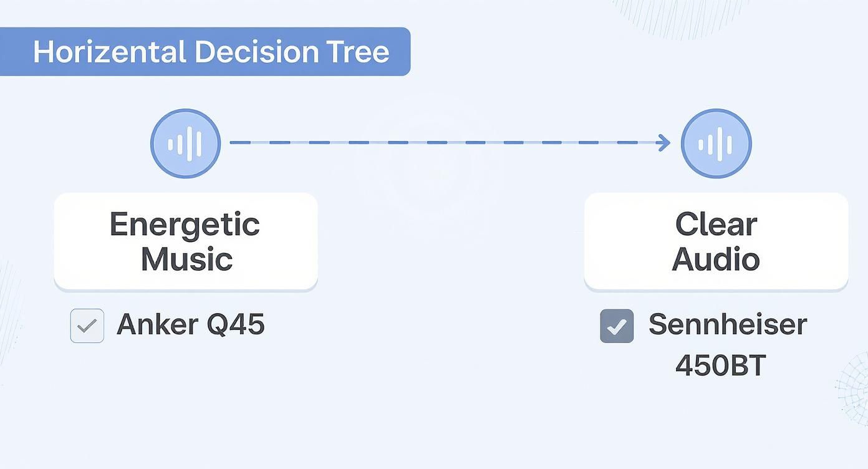Click the waveform icon above Energetic Music
868x469 pixels.
pos(186,143)
